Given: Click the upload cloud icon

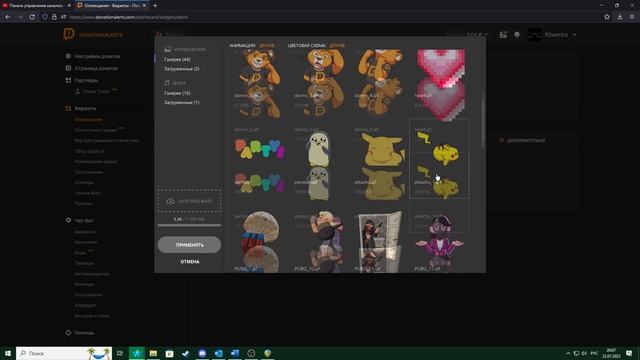Looking at the screenshot, I should (x=171, y=201).
